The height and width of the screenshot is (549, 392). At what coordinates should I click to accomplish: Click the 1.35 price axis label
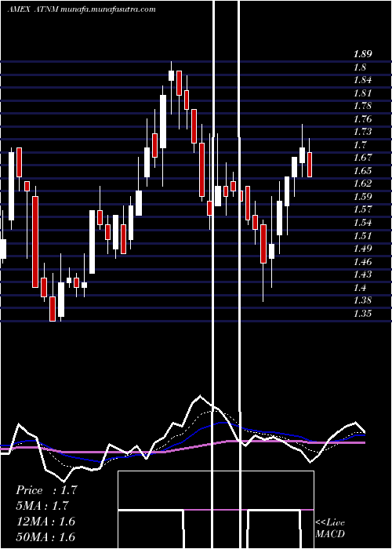[362, 314]
